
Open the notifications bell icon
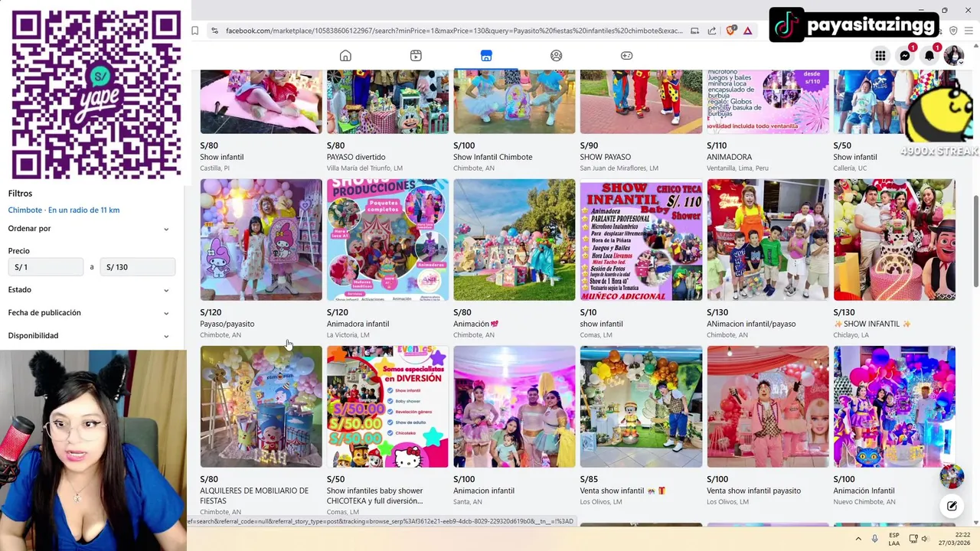pos(929,56)
